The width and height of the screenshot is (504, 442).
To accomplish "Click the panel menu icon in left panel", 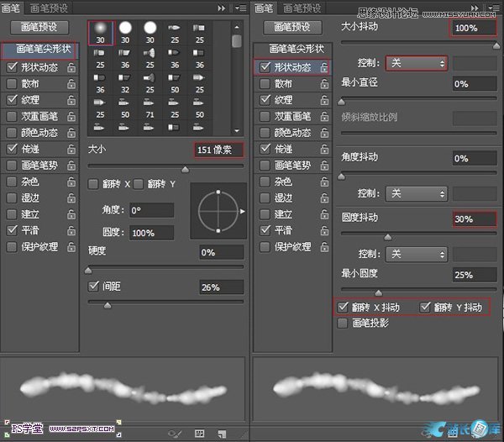I will (241, 7).
